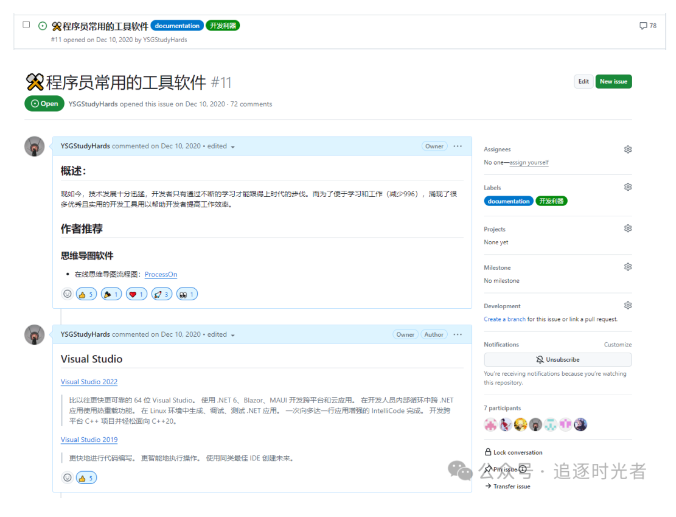676x517 pixels.
Task: Click the Customize notifications option
Action: click(x=617, y=344)
